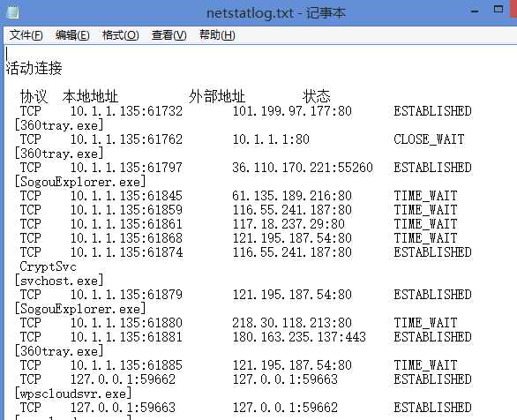Open the 帮助(H) menu
The height and width of the screenshot is (420, 517).
(217, 35)
